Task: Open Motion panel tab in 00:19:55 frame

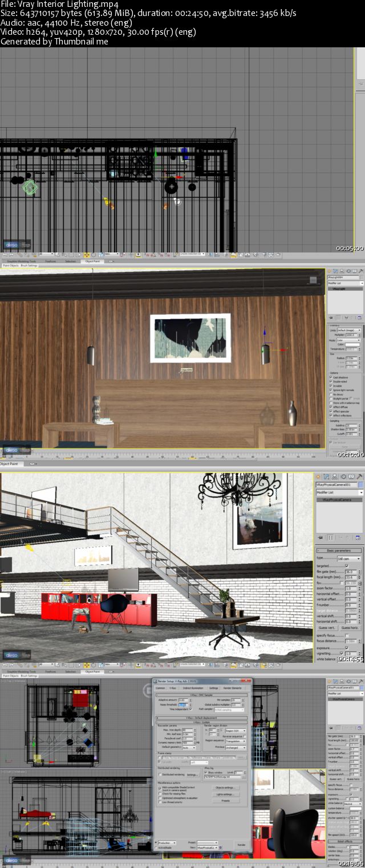Action: 348,682
